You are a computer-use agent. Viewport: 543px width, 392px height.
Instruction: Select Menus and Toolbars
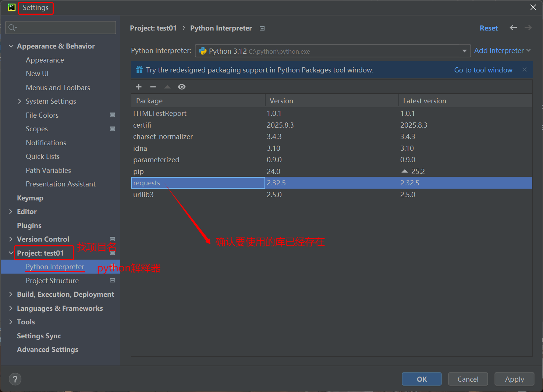click(58, 88)
